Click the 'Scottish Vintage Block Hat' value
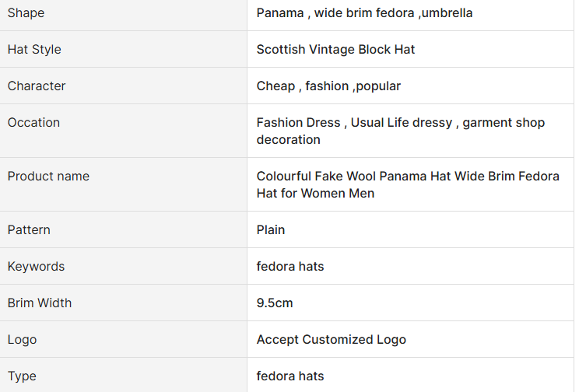The width and height of the screenshot is (579, 392). (x=335, y=49)
